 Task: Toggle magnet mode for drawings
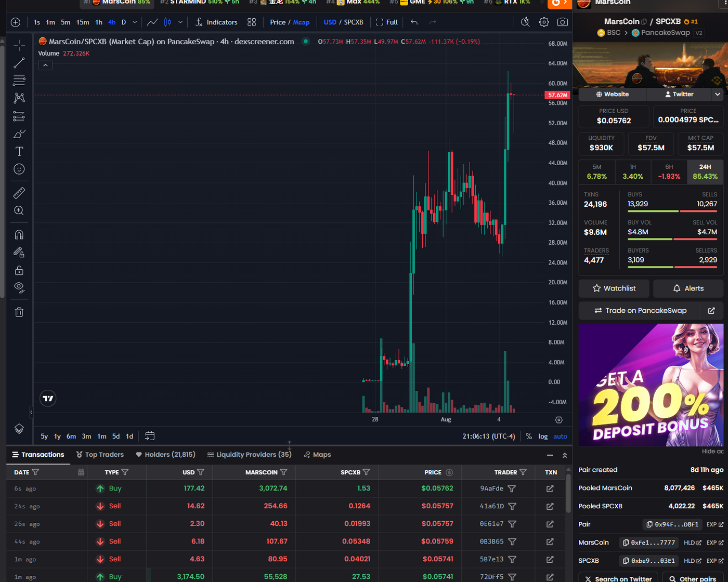19,234
